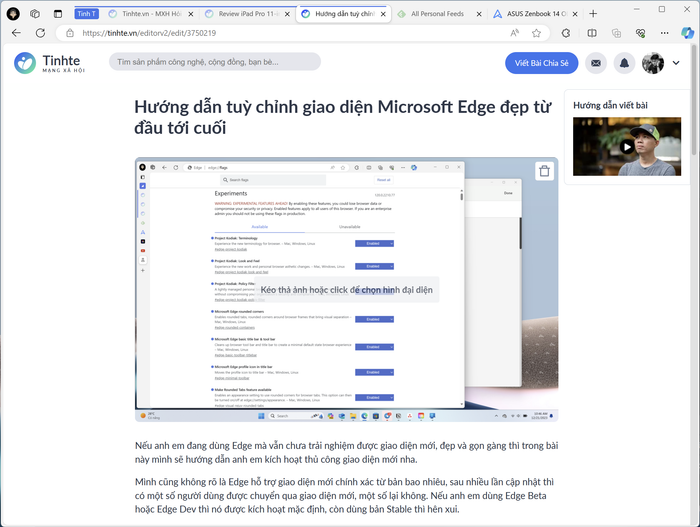Open the Workspaces icon in title bar

(35, 14)
